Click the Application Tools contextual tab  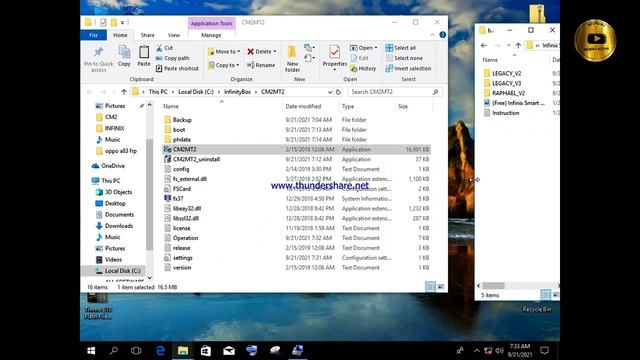coord(211,23)
